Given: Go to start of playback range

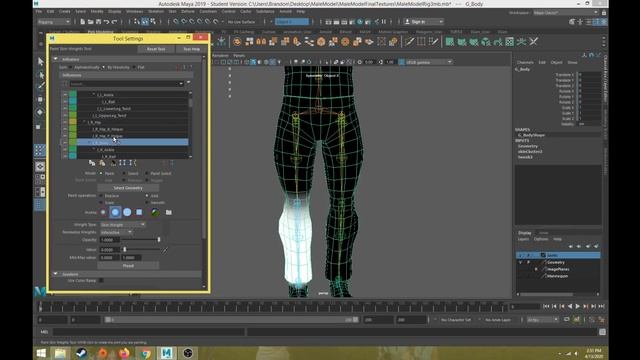Looking at the screenshot, I should point(546,306).
